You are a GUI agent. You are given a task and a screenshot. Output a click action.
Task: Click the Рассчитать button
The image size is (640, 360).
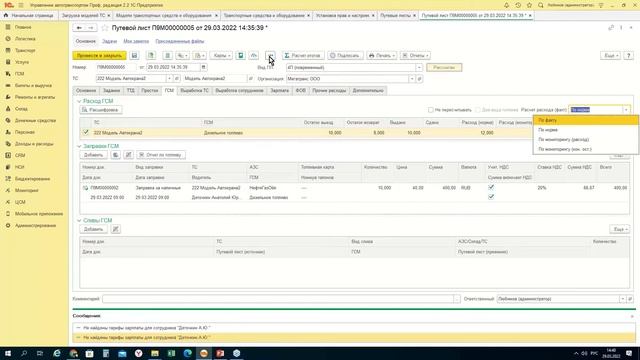coord(444,67)
